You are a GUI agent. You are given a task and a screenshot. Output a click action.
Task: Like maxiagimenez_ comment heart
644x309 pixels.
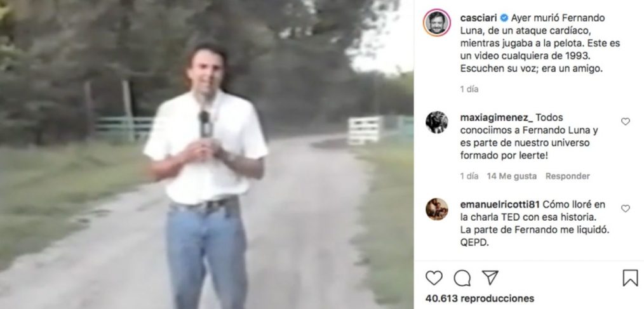click(626, 121)
